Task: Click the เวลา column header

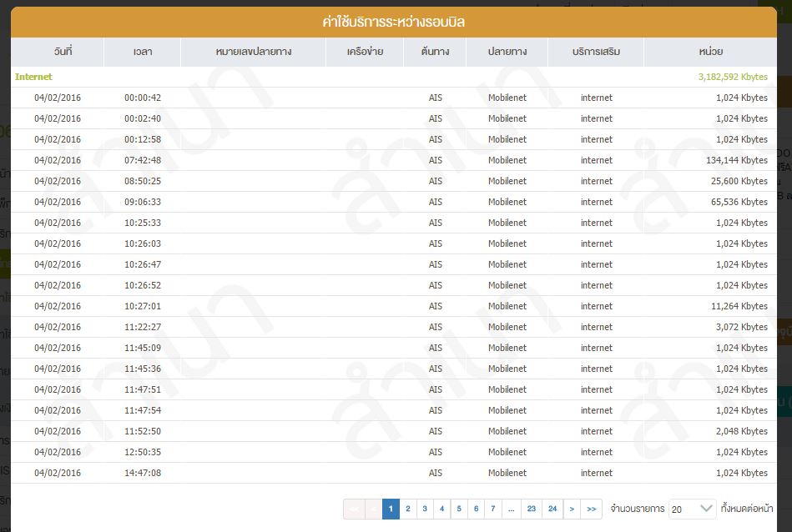Action: pyautogui.click(x=143, y=52)
